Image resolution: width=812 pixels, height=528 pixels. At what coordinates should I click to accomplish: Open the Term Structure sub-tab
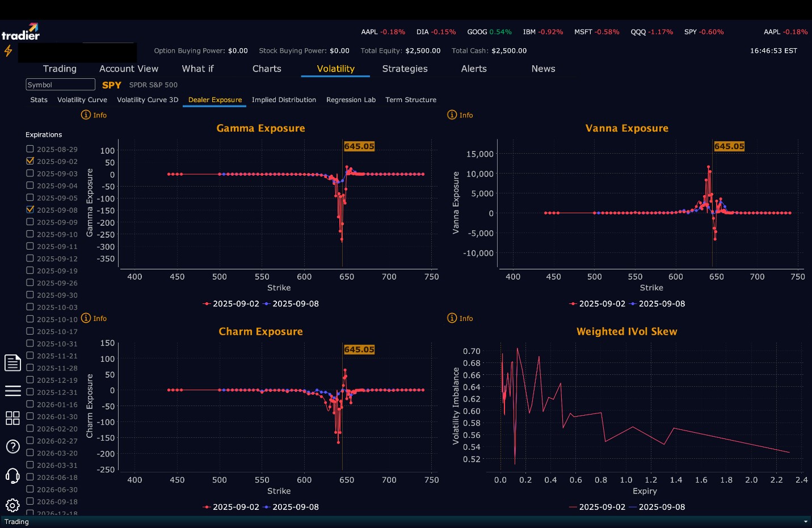coord(411,100)
